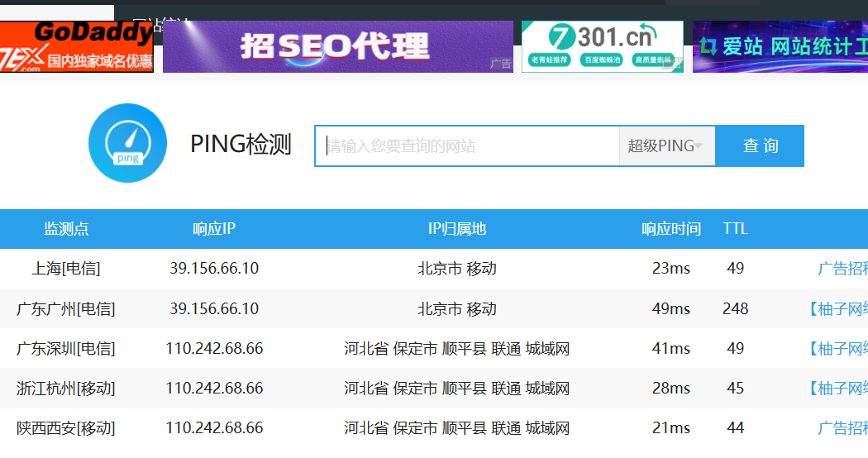Open the 爱站 网站统计 banner ad
Image resolution: width=868 pixels, height=458 pixels.
pyautogui.click(x=780, y=47)
